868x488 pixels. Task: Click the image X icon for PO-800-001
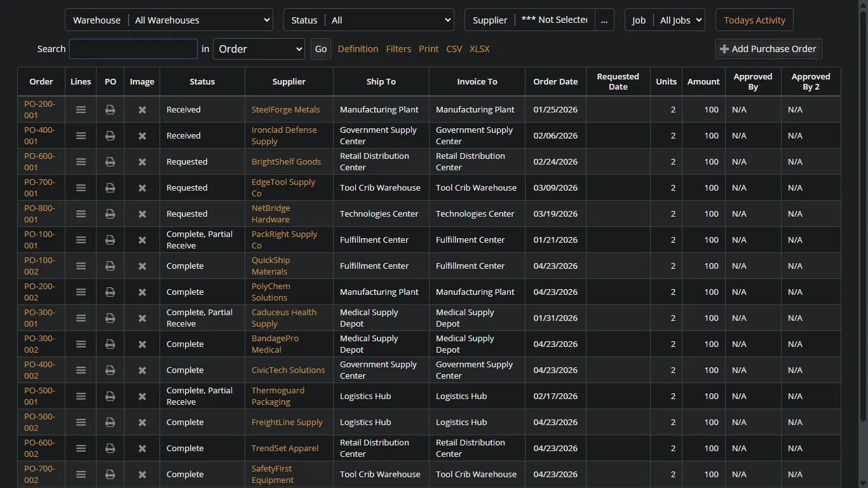(x=142, y=214)
